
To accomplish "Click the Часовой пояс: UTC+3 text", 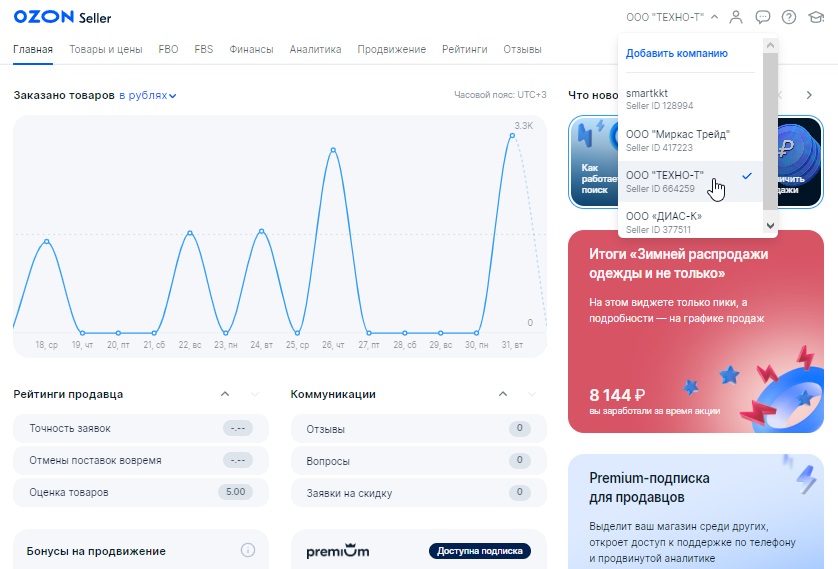I will tap(500, 95).
